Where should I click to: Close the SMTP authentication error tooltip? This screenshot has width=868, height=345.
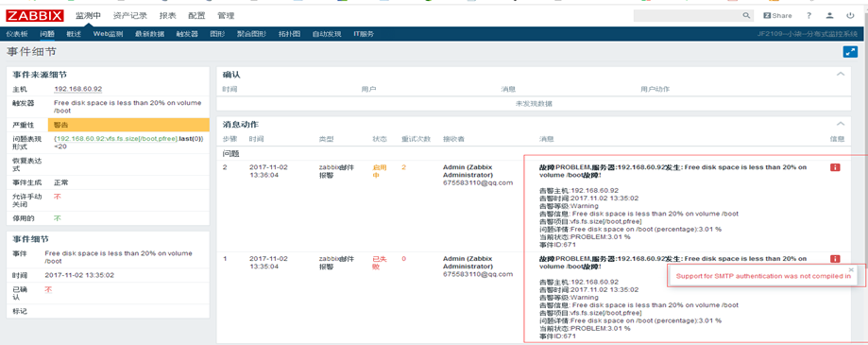(851, 269)
